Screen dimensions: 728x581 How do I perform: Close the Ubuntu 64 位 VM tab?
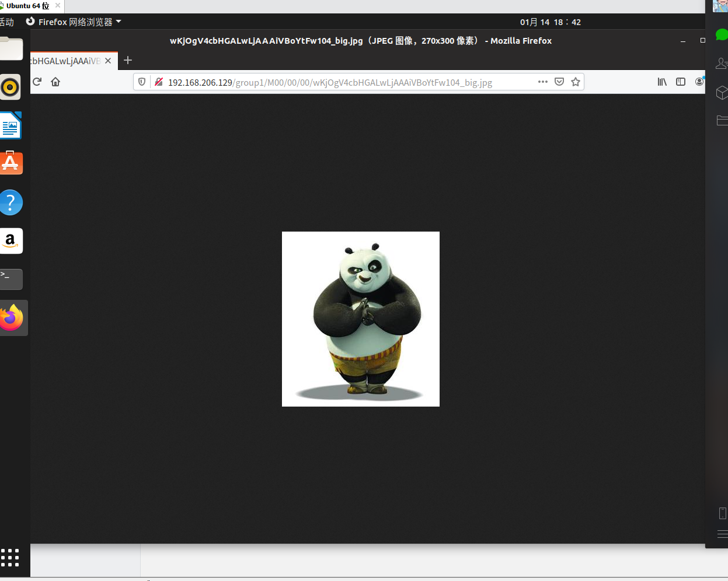58,5
